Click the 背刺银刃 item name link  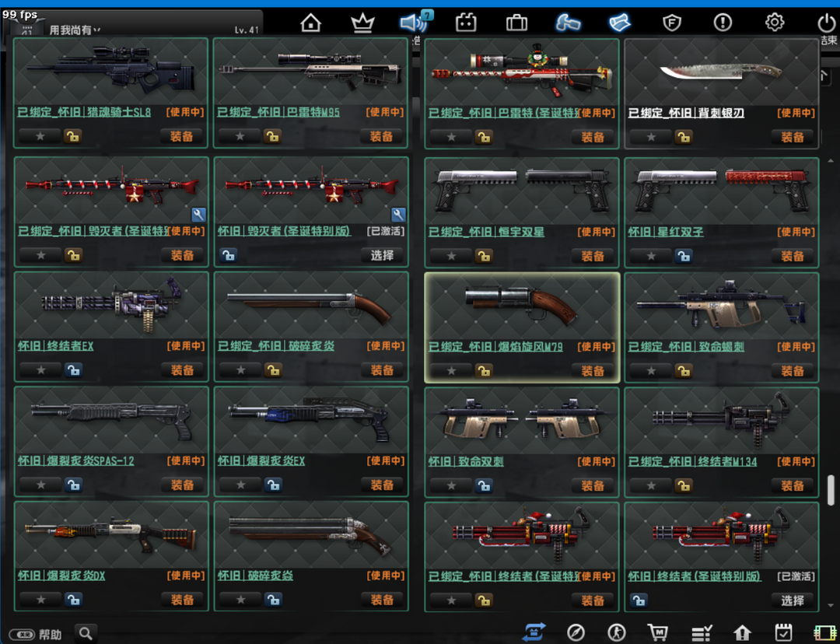click(686, 113)
